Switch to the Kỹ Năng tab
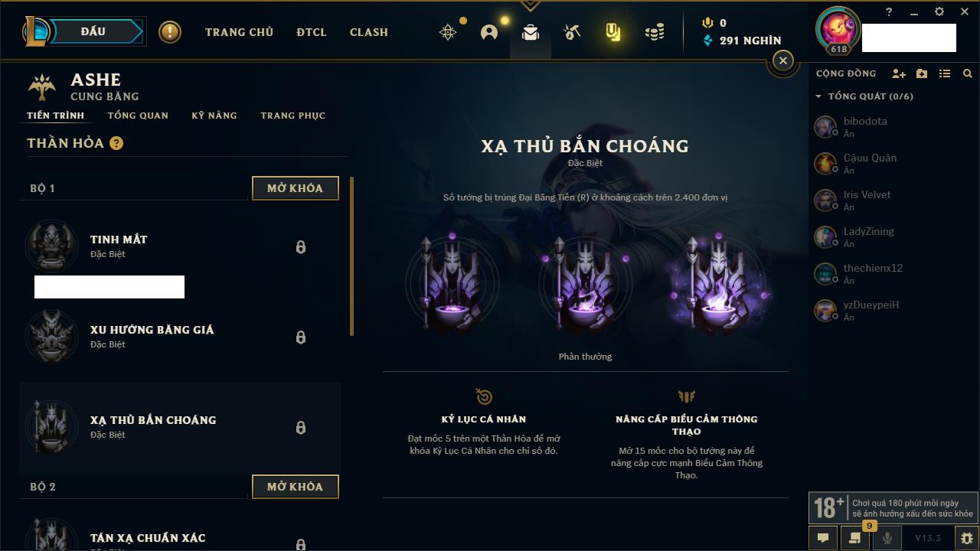 tap(214, 116)
